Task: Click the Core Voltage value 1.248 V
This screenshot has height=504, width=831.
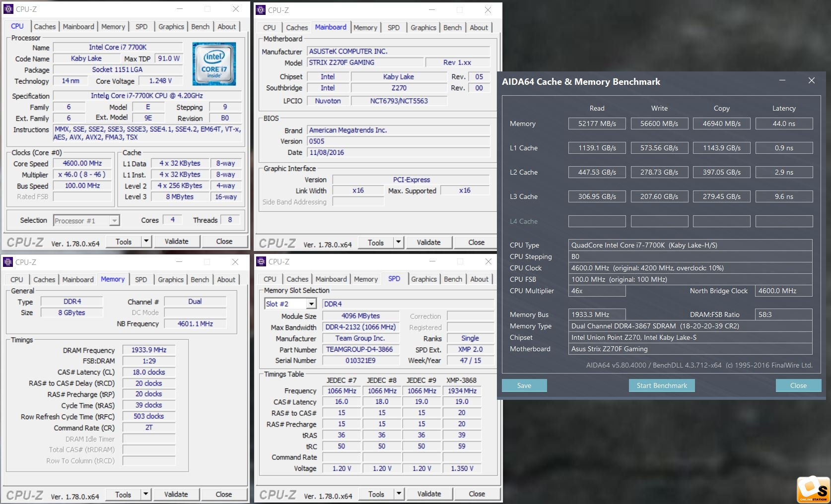Action: click(161, 81)
